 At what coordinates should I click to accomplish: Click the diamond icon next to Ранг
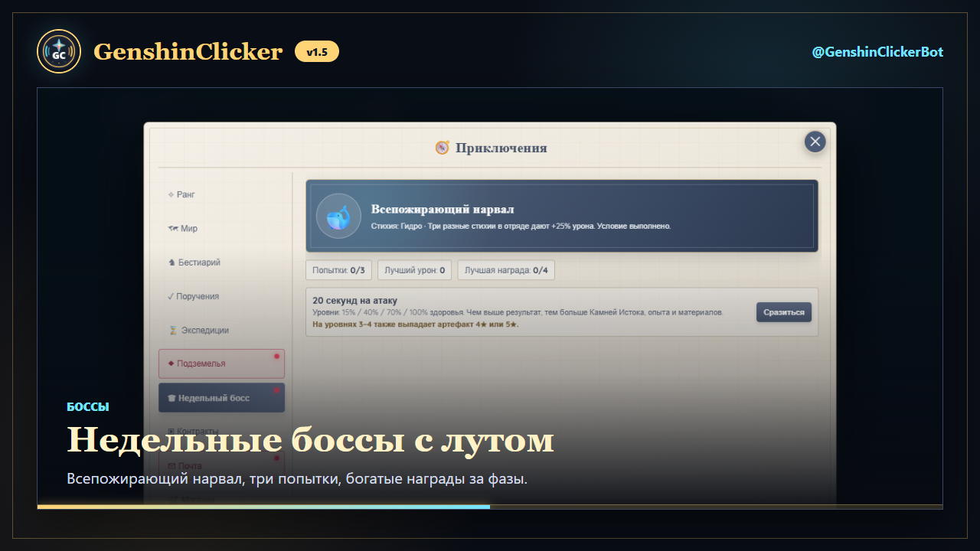click(x=171, y=194)
